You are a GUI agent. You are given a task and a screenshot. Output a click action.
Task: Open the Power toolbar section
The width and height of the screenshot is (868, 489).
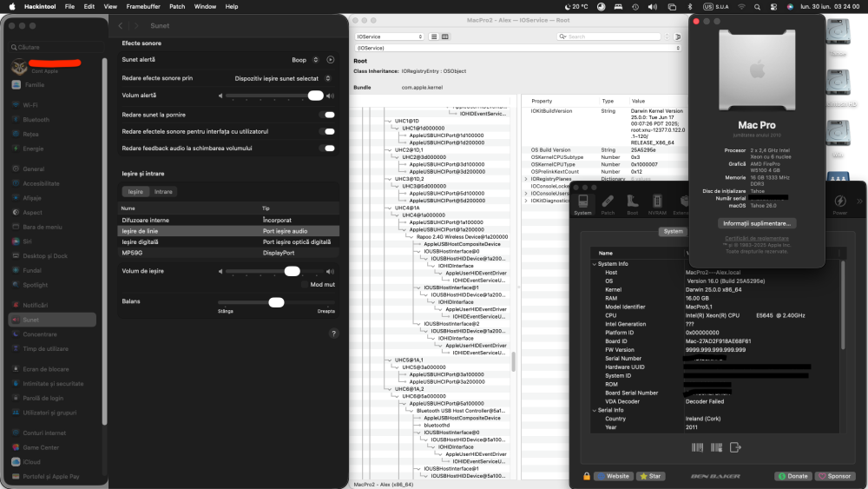pyautogui.click(x=839, y=204)
